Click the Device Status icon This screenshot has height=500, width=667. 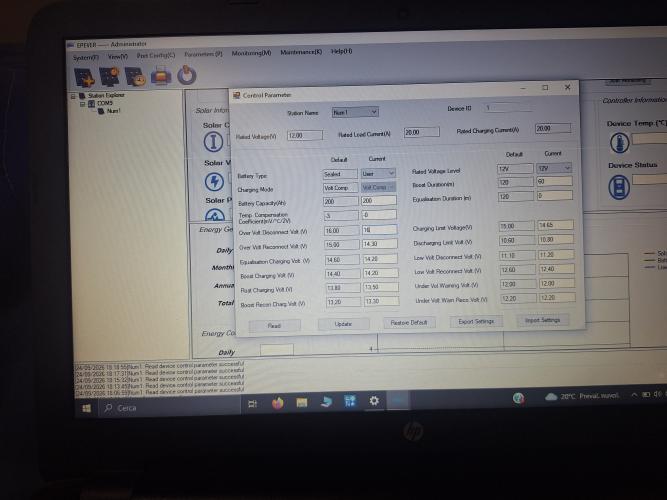coord(619,187)
